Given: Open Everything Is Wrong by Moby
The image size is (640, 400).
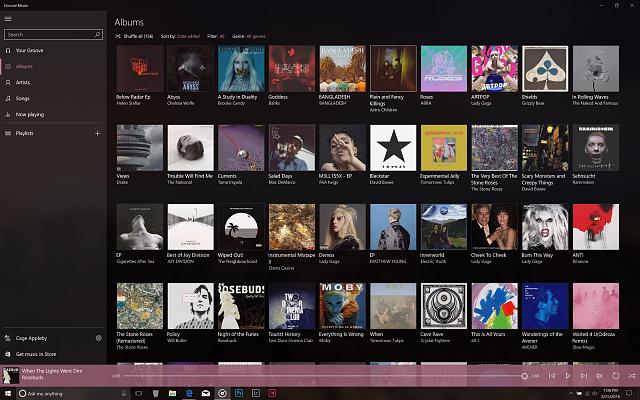Looking at the screenshot, I should tap(342, 306).
